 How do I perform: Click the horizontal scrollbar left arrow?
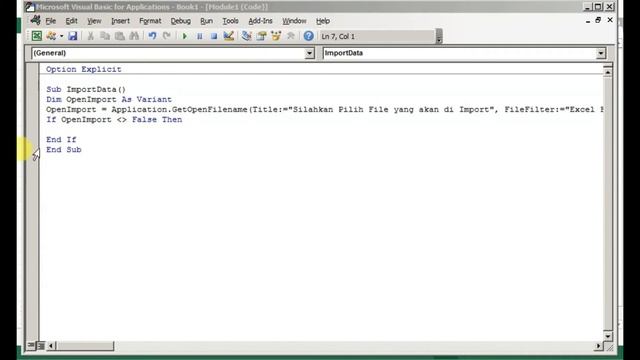click(51, 346)
